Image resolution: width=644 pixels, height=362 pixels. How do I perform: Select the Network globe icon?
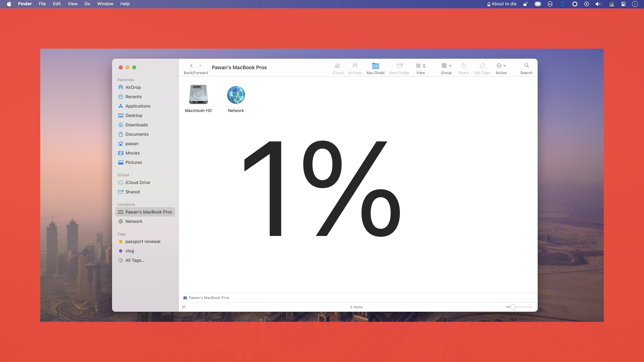(x=236, y=95)
